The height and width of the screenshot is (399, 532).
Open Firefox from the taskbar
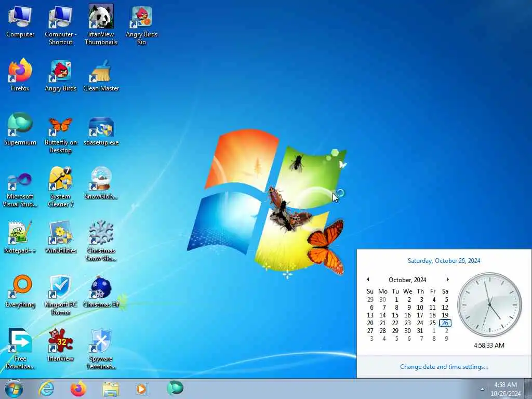78,389
